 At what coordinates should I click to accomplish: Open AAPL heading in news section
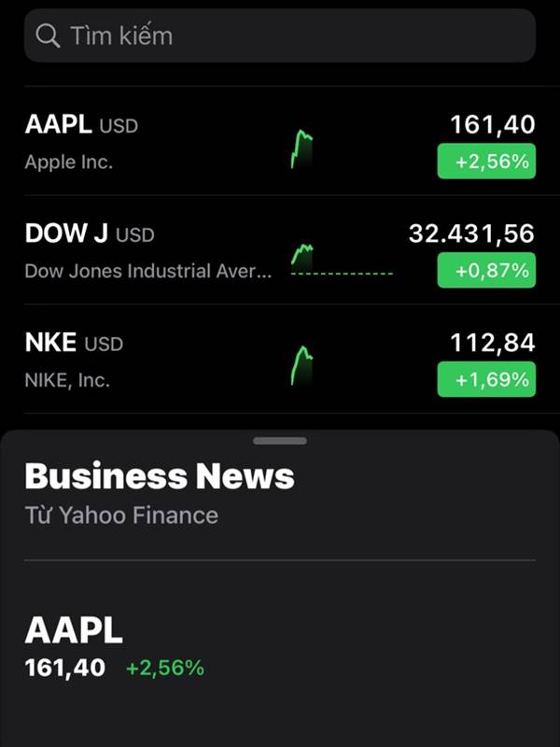pos(74,631)
